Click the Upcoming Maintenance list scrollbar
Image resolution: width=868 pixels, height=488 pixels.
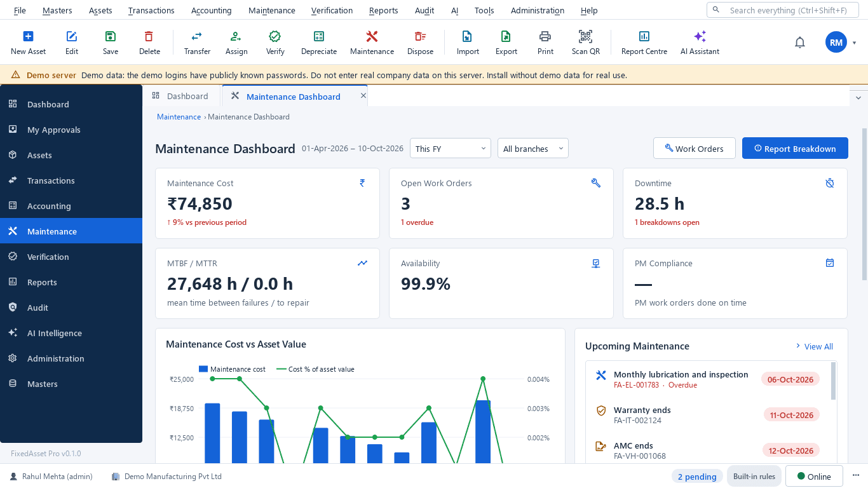pos(834,381)
